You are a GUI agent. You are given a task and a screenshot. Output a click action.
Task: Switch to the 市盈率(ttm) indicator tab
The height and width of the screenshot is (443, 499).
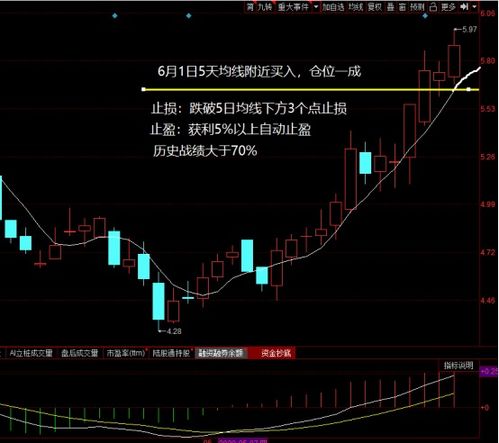126,353
